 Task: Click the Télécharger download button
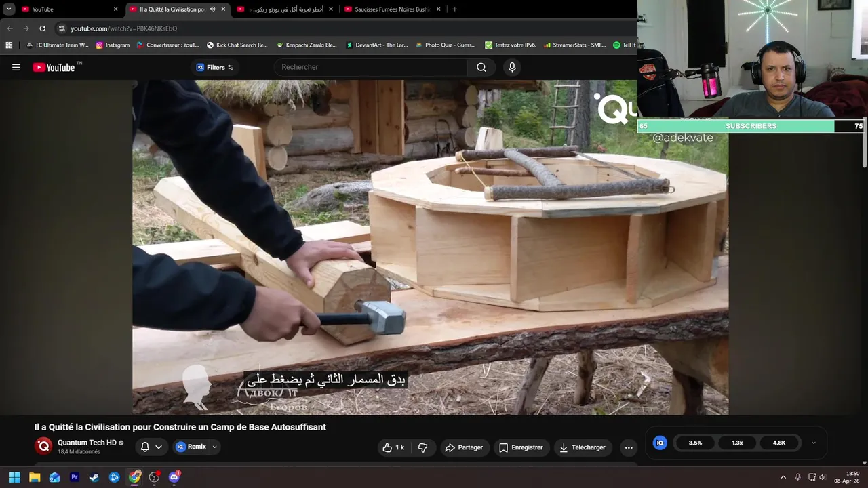click(x=582, y=447)
